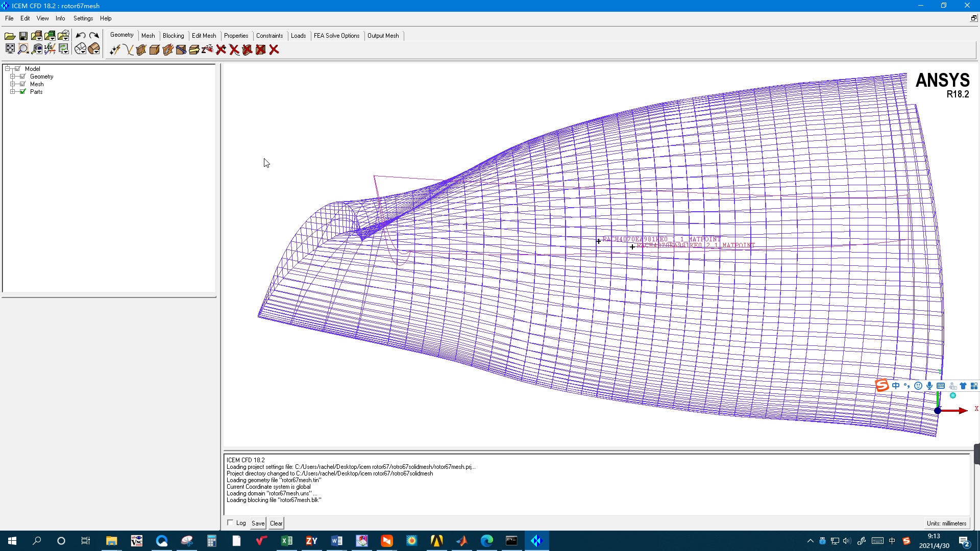Switch to the Blocking tab

[x=173, y=36]
